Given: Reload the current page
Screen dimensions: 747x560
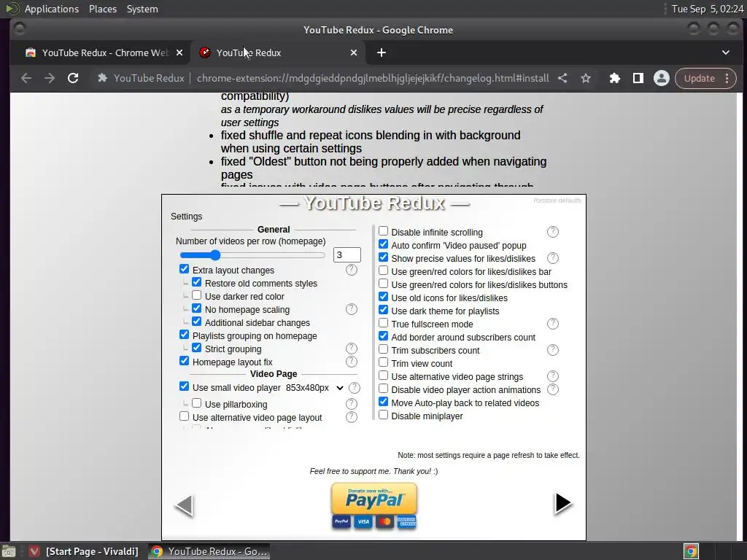Looking at the screenshot, I should click(73, 78).
